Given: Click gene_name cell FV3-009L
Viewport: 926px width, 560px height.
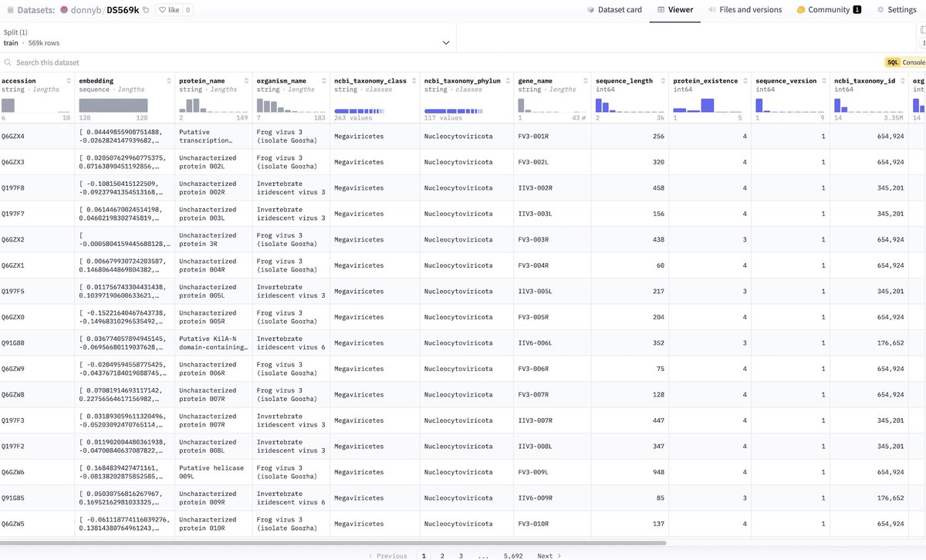Looking at the screenshot, I should 533,472.
